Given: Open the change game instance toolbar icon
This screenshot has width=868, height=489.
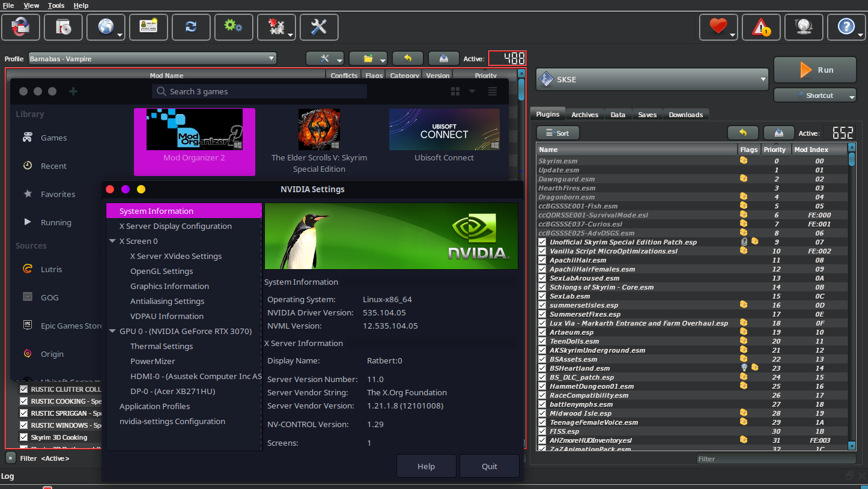Looking at the screenshot, I should 21,27.
